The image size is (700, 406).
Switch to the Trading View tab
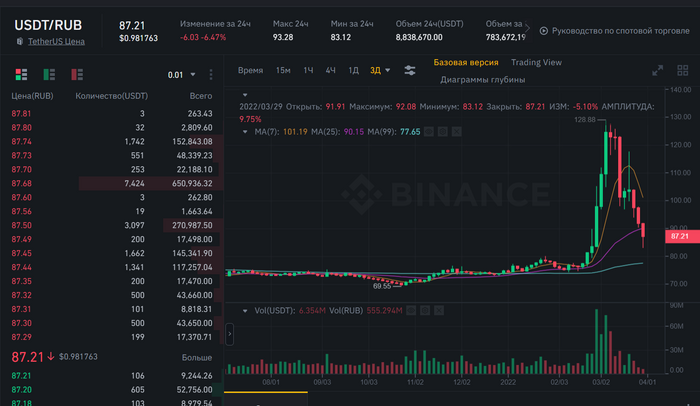pos(536,62)
